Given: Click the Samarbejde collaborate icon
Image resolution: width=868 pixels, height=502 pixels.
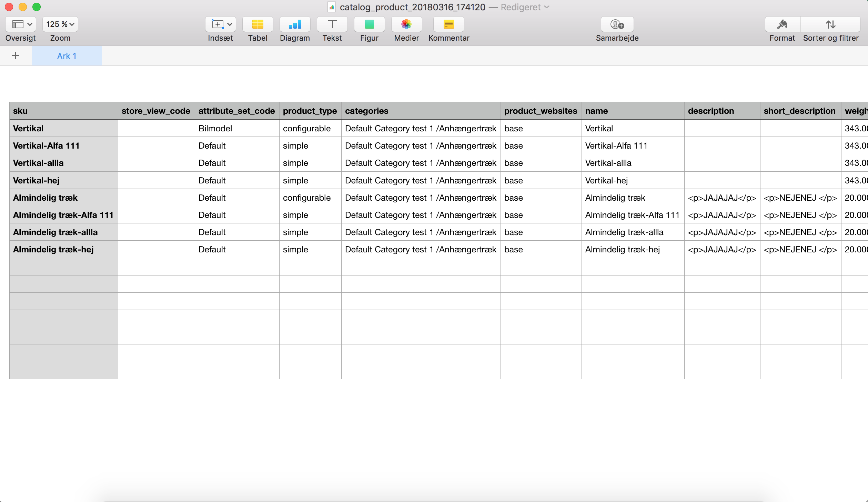Looking at the screenshot, I should pyautogui.click(x=617, y=24).
